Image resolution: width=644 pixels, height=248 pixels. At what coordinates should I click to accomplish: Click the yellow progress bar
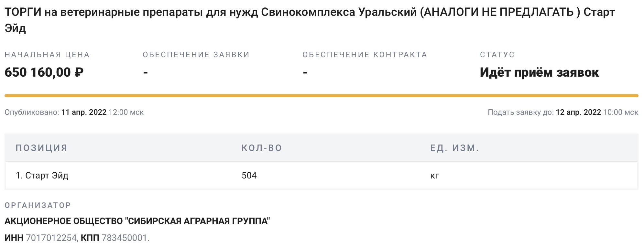coord(321,96)
